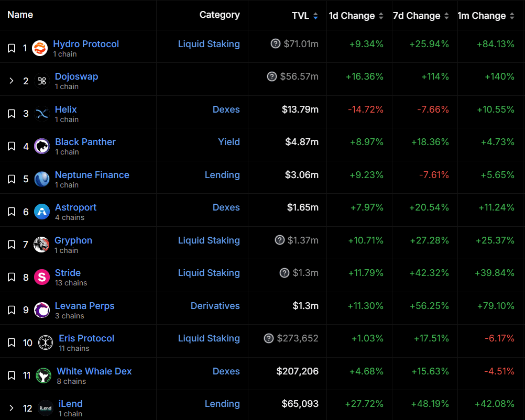The height and width of the screenshot is (420, 525).
Task: Click the Astroport logo icon
Action: [42, 212]
